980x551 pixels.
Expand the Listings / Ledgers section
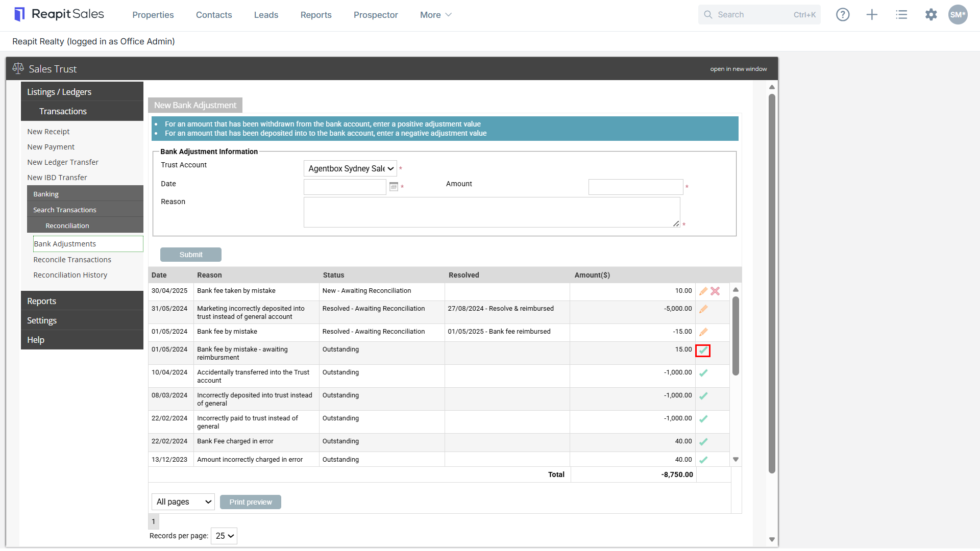[x=82, y=92]
